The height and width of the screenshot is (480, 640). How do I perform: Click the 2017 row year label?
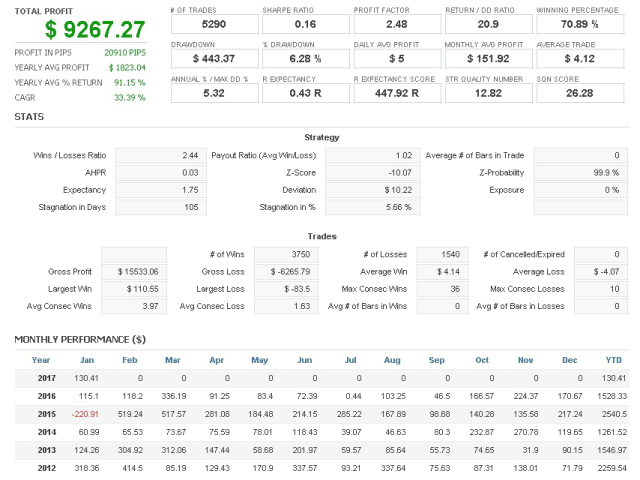click(47, 378)
